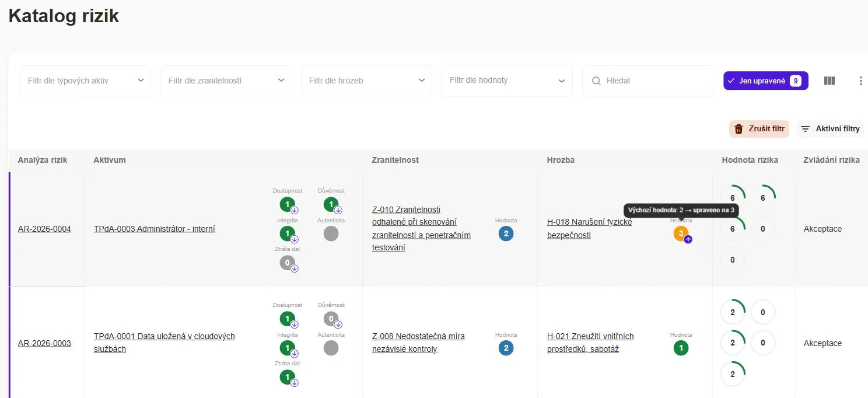Open risk analysis AR-2026-0004 link

point(44,229)
